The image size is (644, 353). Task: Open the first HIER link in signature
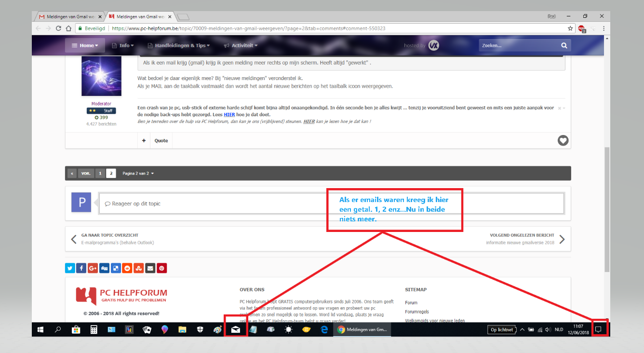229,115
